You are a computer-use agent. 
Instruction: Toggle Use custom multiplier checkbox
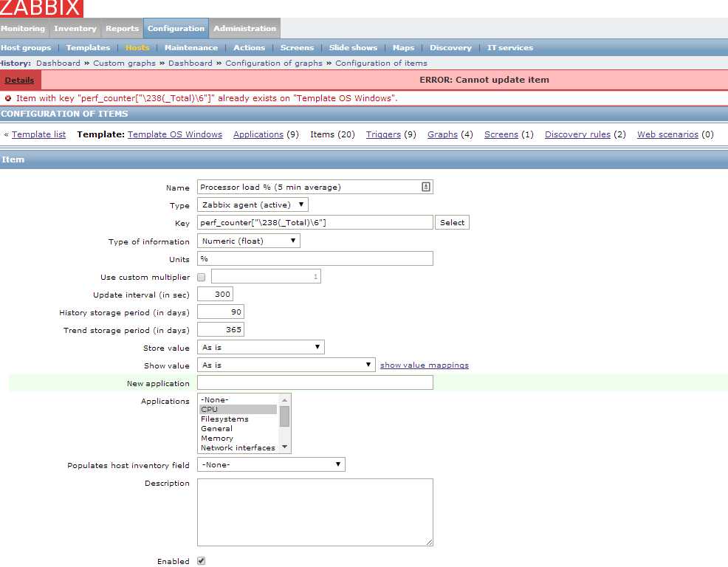pyautogui.click(x=202, y=278)
